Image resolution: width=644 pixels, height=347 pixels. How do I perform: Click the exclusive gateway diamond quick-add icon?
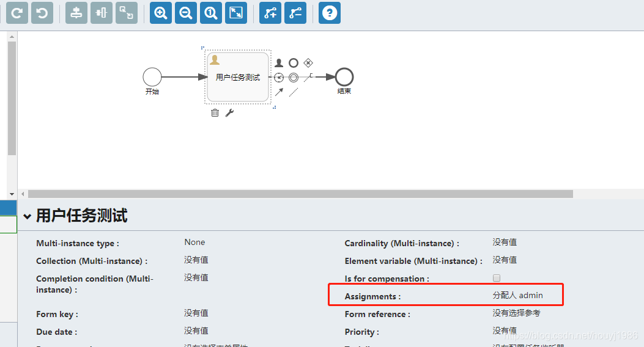[x=308, y=63]
